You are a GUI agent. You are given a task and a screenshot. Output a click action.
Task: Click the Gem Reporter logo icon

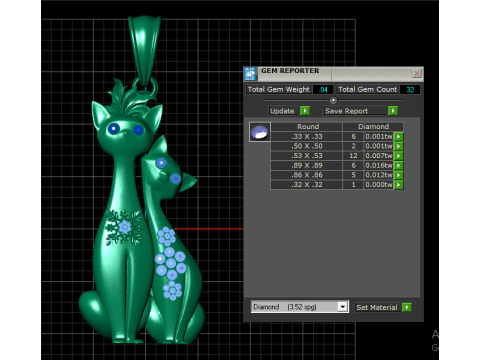coord(250,74)
